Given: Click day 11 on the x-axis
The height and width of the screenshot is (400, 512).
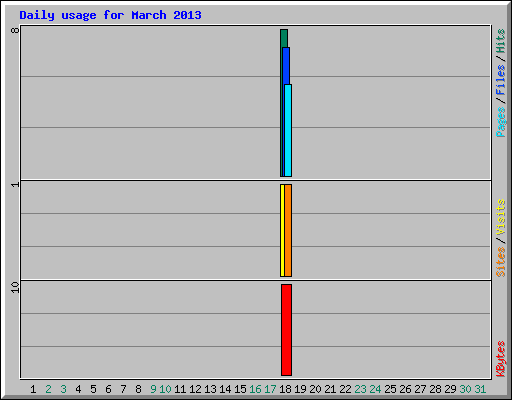Looking at the screenshot, I should tap(180, 389).
